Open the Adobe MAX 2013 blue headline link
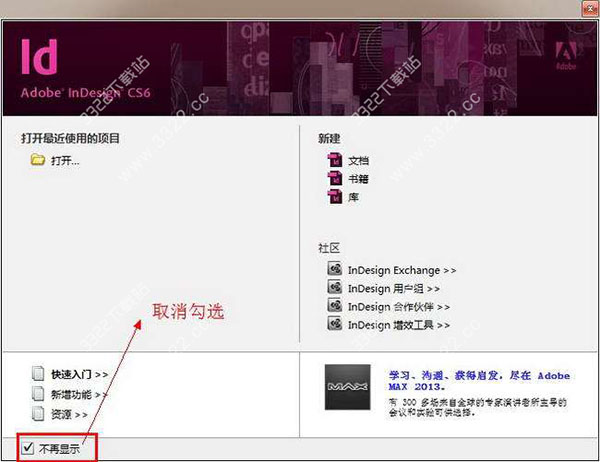 tap(479, 381)
